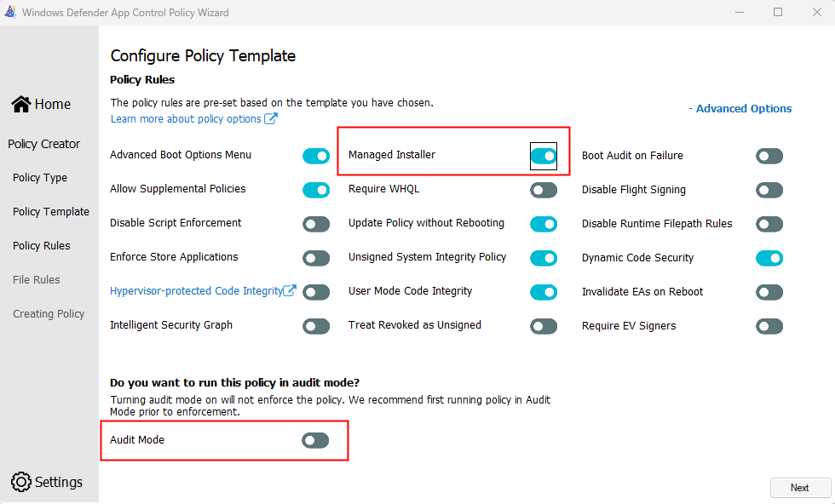835x504 pixels.
Task: Open the Settings gear icon
Action: coord(20,482)
